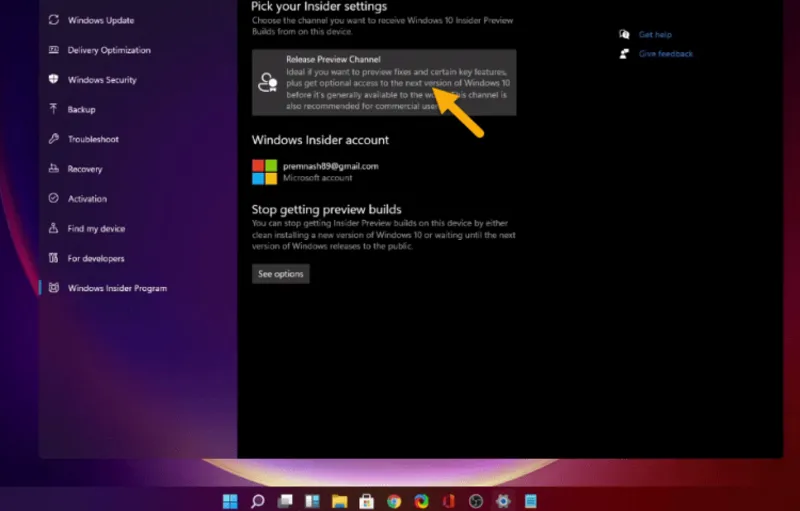Go to the Recovery settings page
The width and height of the screenshot is (800, 511).
(85, 169)
